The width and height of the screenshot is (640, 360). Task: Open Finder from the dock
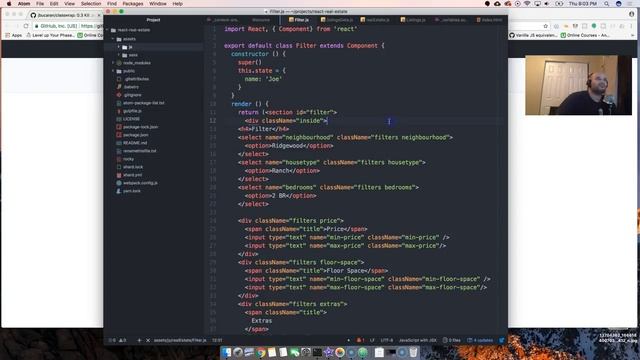click(x=226, y=352)
